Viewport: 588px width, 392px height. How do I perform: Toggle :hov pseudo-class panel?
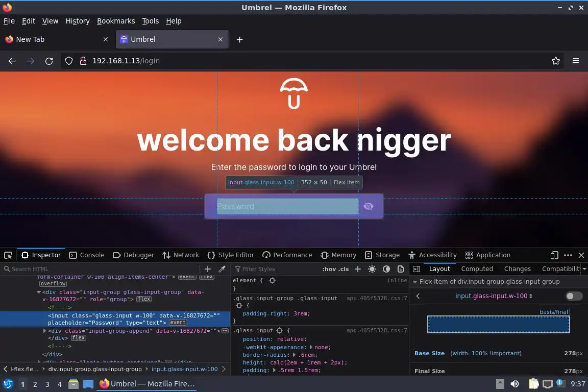(x=329, y=269)
